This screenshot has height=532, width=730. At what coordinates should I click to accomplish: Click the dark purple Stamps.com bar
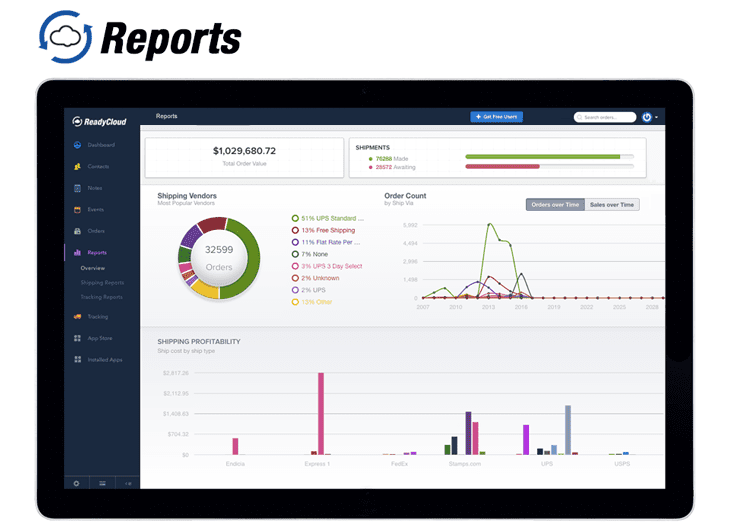coord(468,433)
